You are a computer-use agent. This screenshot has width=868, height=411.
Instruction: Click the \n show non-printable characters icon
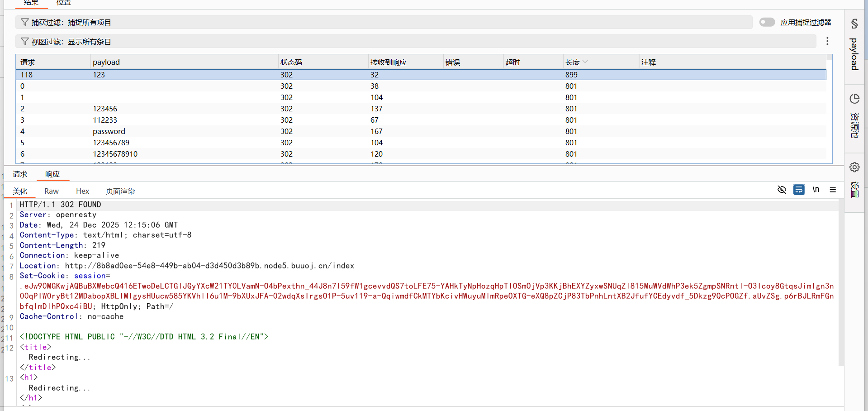[x=816, y=190]
